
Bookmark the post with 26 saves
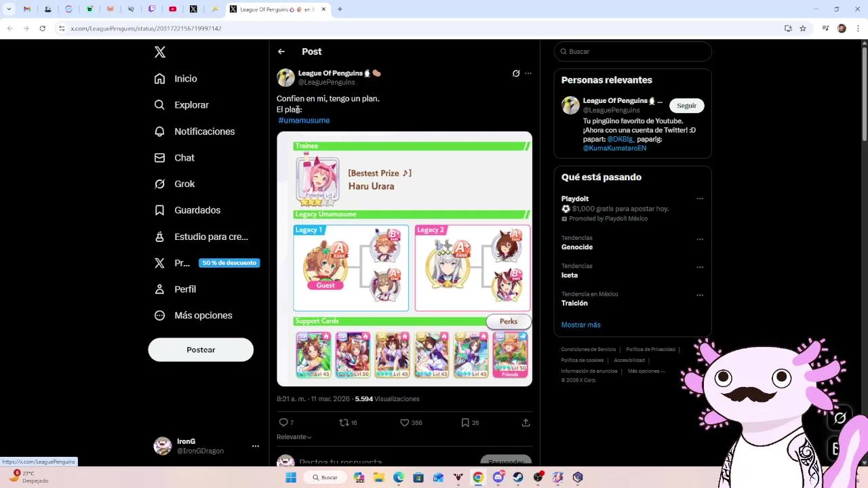[x=470, y=422]
